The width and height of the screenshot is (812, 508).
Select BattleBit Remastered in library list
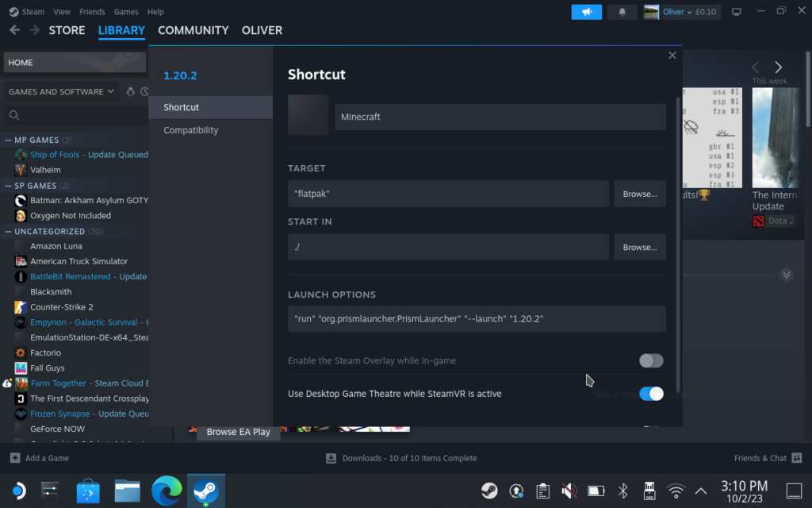(82, 276)
